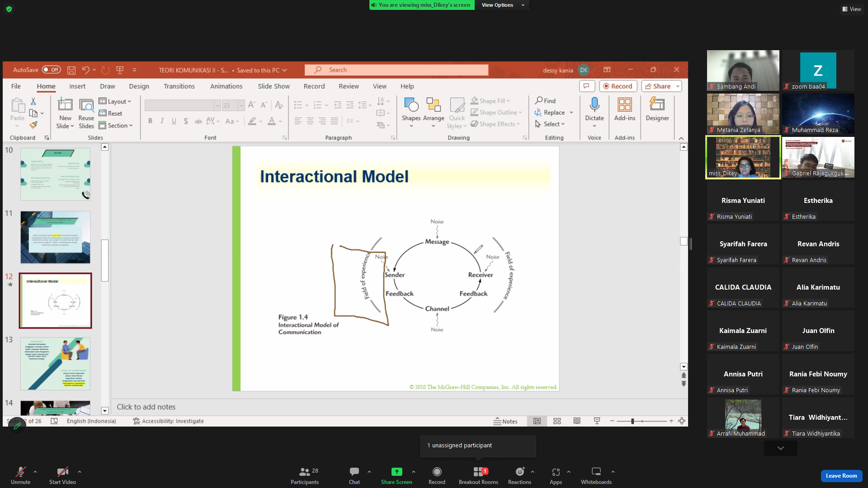Viewport: 868px width, 488px height.
Task: Open the Add-ins icon
Action: tap(625, 109)
